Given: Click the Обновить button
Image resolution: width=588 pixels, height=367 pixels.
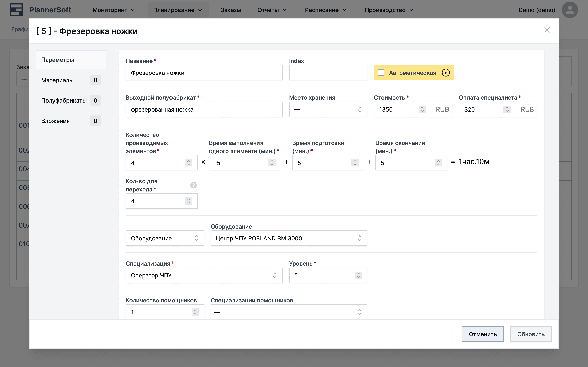Looking at the screenshot, I should [531, 334].
